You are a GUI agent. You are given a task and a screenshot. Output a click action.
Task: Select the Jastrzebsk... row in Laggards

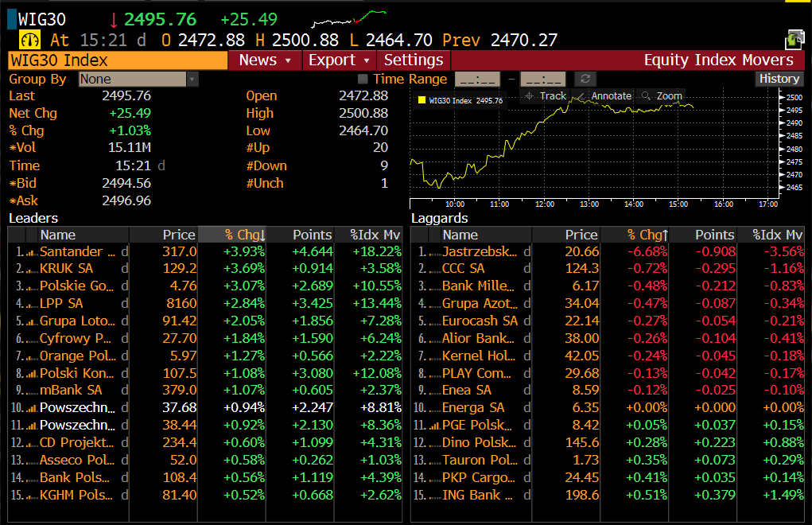608,251
